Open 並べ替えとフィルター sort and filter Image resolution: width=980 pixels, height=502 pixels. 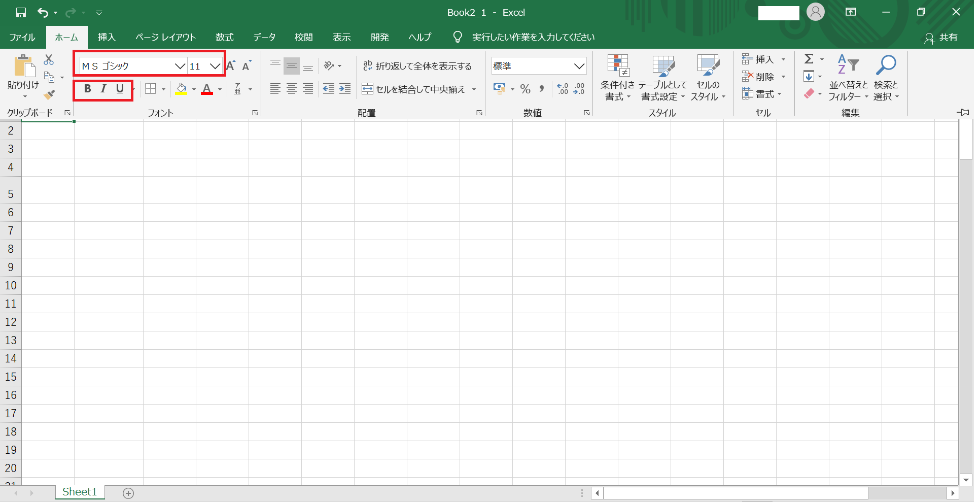(848, 77)
